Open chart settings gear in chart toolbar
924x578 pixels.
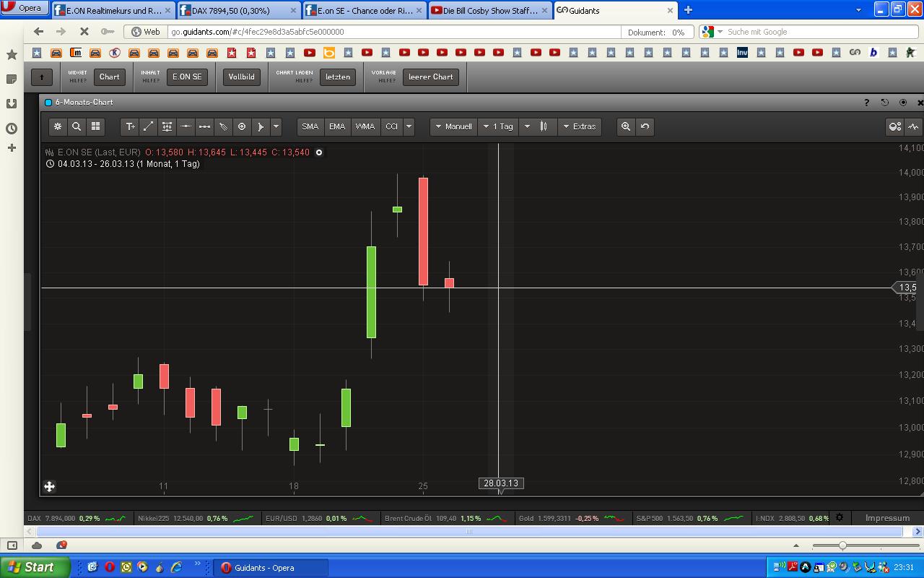point(58,126)
